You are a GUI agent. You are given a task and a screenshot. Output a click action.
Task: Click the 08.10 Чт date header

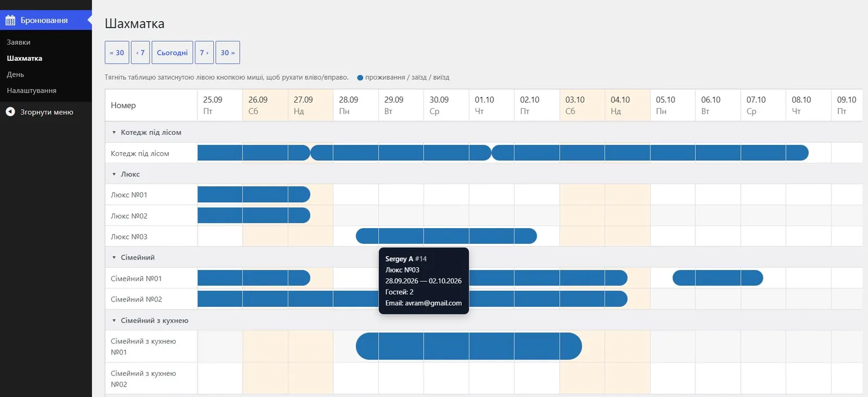point(808,105)
